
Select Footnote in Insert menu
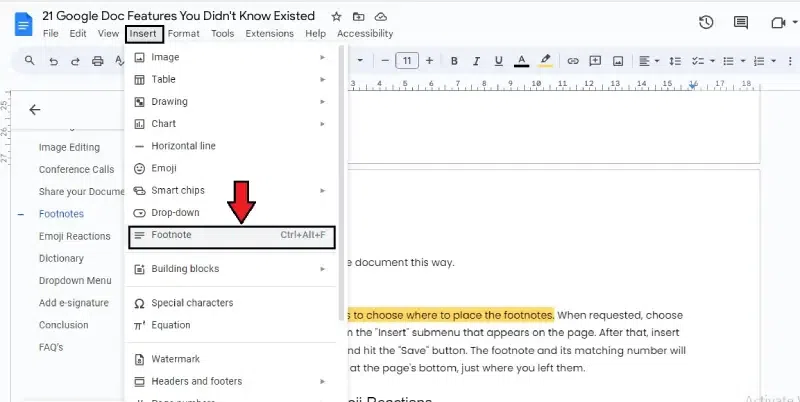[x=232, y=237]
